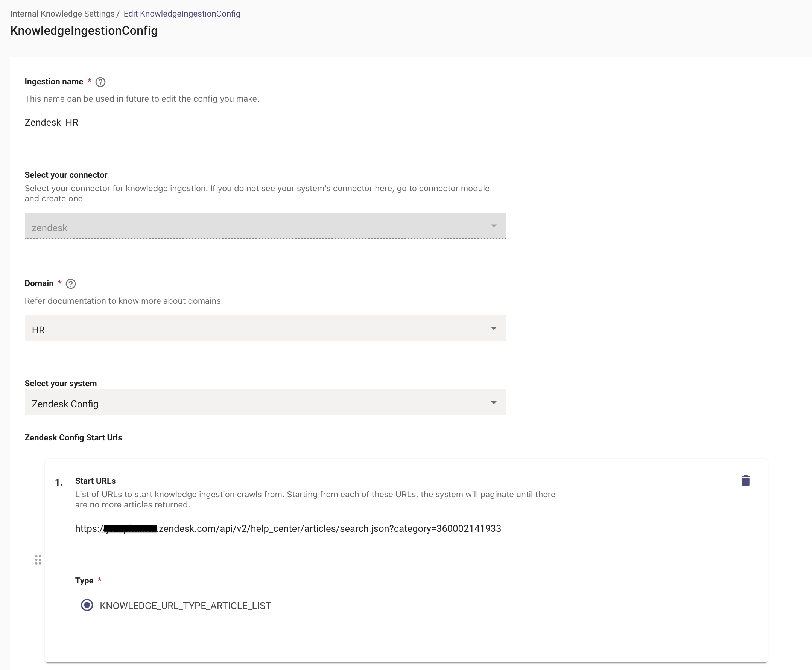This screenshot has width=812, height=670.
Task: Click the Zendesk Config Start Urls label
Action: click(73, 437)
